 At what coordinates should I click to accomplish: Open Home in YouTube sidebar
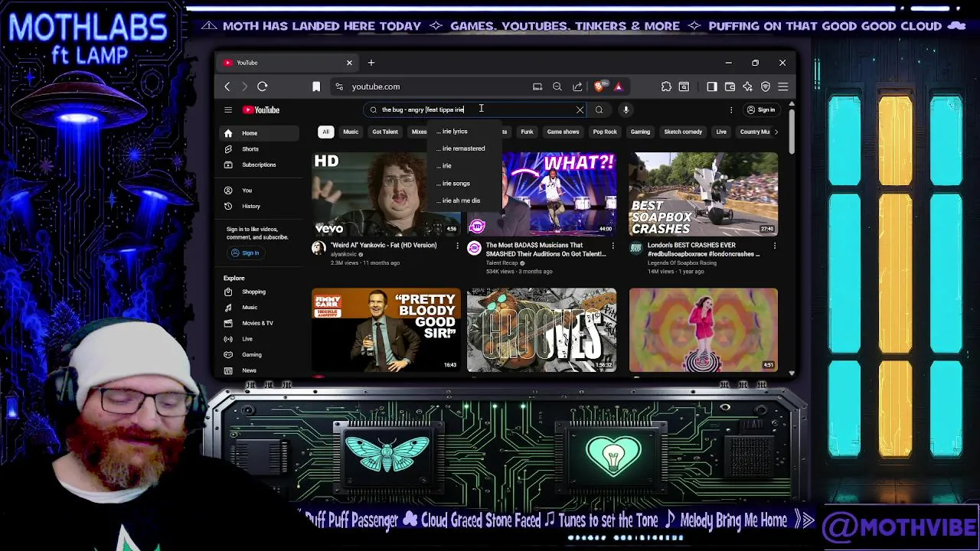click(260, 133)
